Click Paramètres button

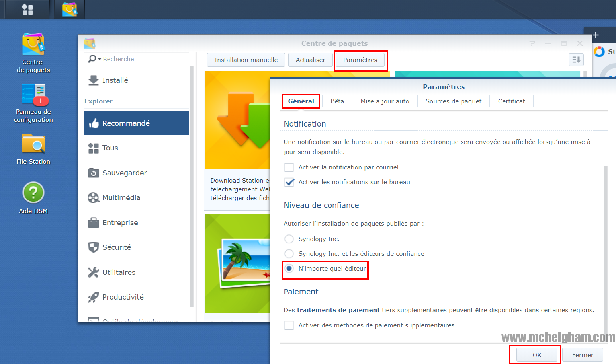click(360, 60)
